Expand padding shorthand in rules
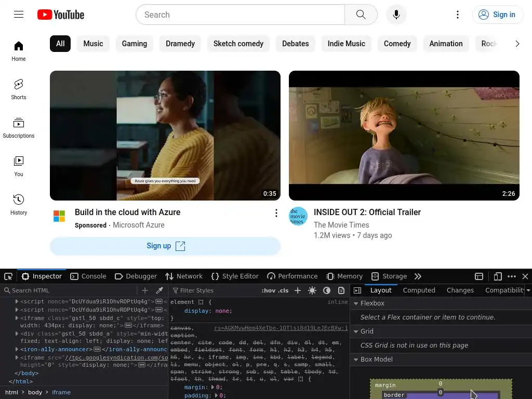Screen dimensions: 532x399 [x=217, y=395]
